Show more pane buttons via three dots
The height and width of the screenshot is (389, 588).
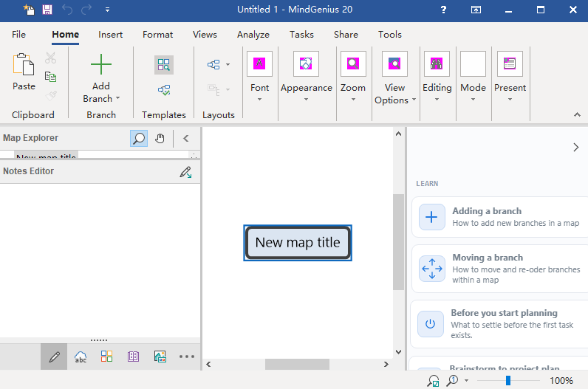point(186,357)
